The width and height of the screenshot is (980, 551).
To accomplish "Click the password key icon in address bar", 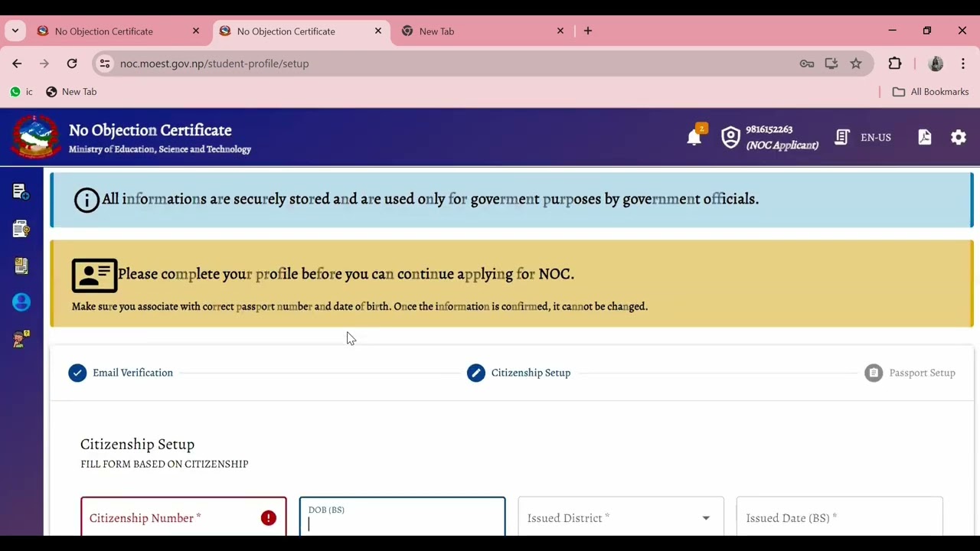I will [807, 64].
